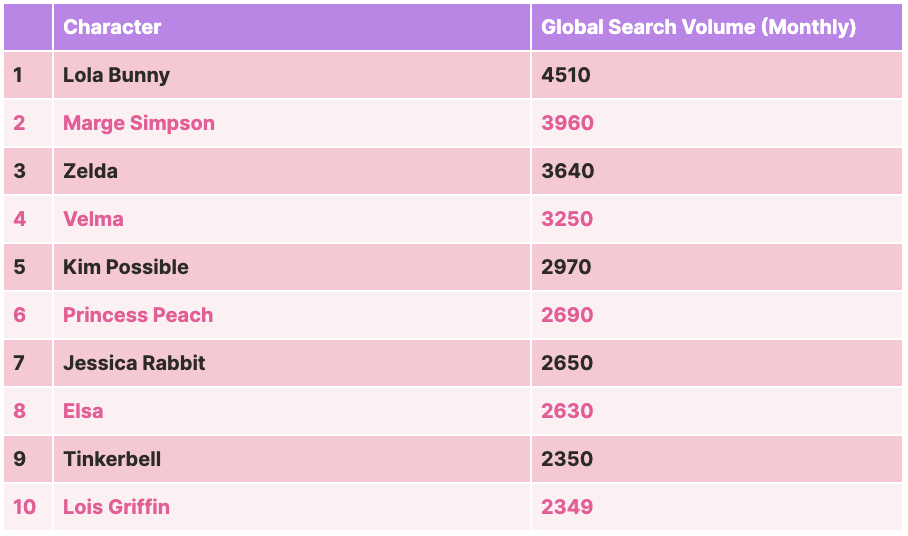Click the 2349 search volume value

(x=567, y=508)
